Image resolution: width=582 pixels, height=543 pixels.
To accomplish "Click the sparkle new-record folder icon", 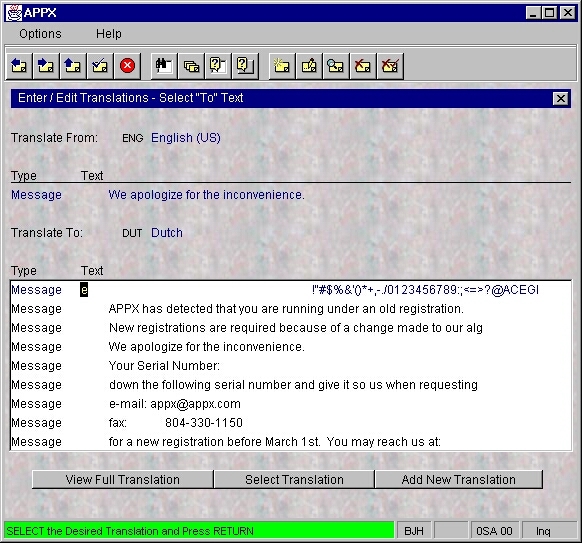I will tap(282, 66).
